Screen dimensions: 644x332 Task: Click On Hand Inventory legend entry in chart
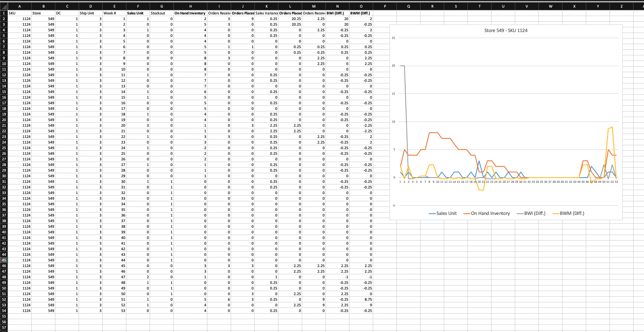(x=486, y=213)
